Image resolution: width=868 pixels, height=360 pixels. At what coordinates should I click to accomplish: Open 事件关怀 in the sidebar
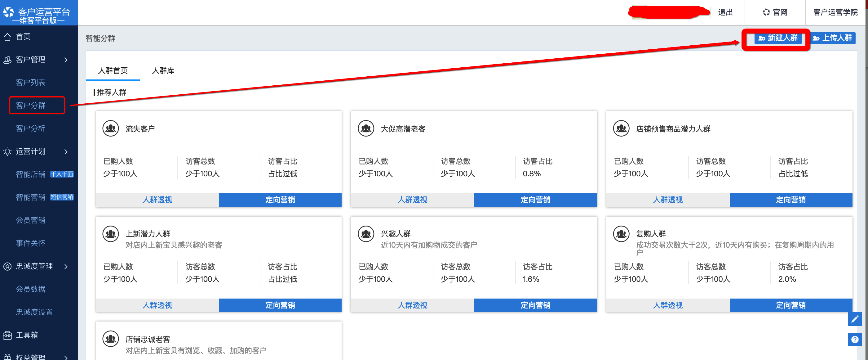click(31, 243)
